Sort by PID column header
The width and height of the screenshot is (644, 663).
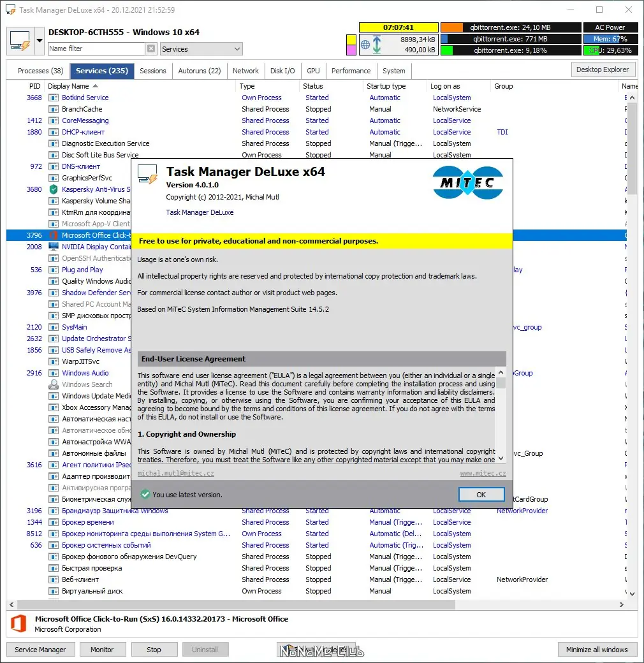pos(26,86)
